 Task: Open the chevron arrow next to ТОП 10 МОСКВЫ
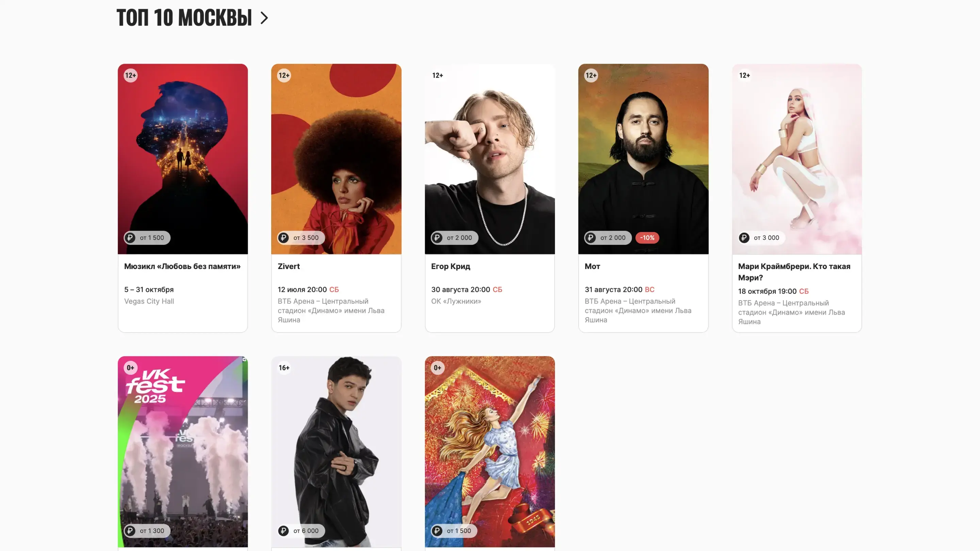coord(264,18)
